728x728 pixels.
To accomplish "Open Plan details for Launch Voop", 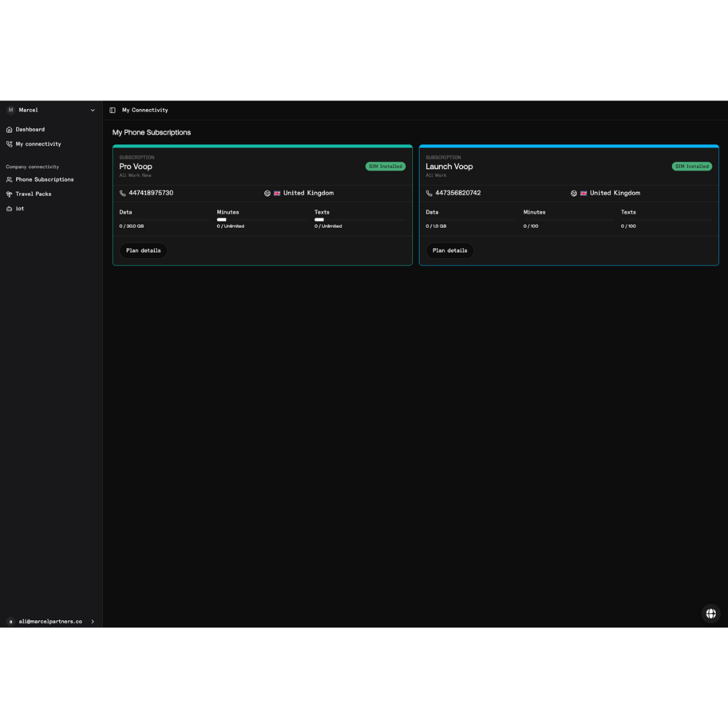I will (450, 251).
